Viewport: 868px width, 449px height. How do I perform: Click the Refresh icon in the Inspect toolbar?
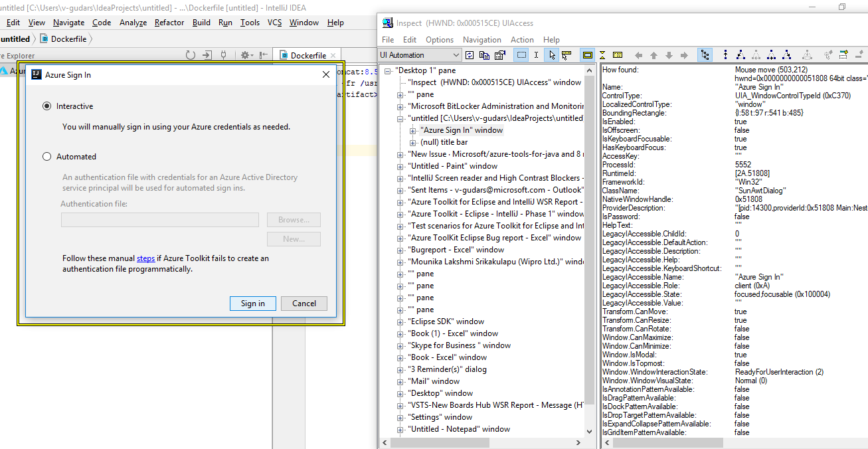click(469, 55)
